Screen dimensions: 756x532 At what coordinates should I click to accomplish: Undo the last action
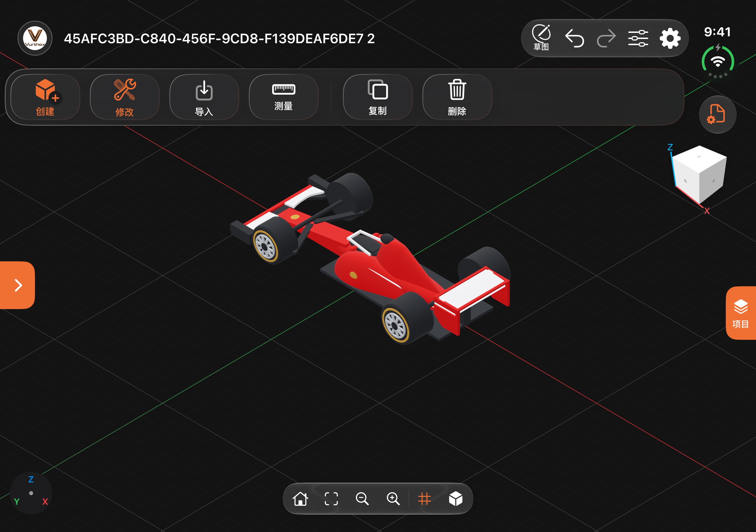tap(574, 38)
